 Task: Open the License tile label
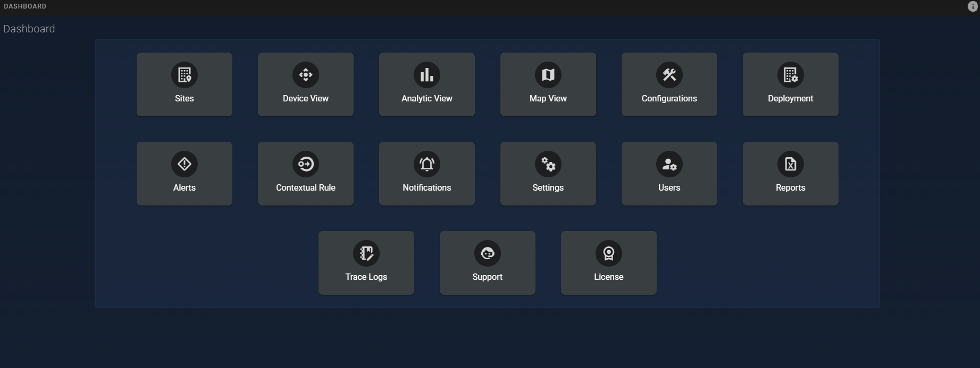pyautogui.click(x=609, y=277)
